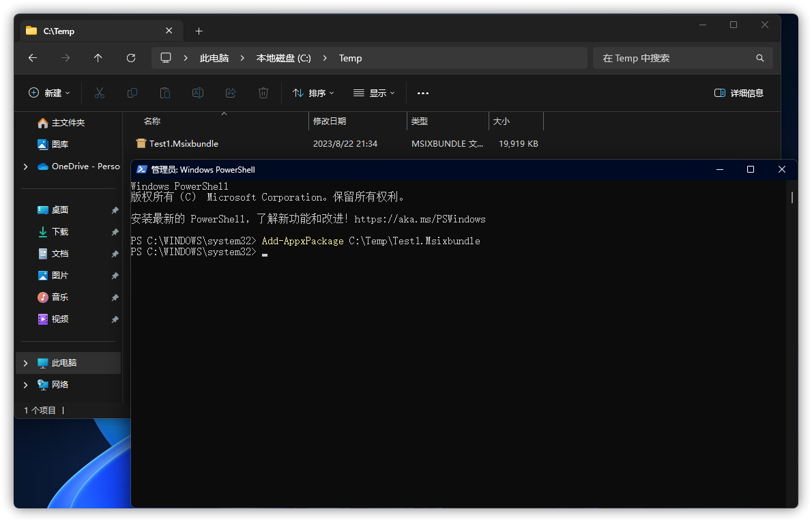The height and width of the screenshot is (522, 812).
Task: Click the Paste icon in the toolbar
Action: 165,93
